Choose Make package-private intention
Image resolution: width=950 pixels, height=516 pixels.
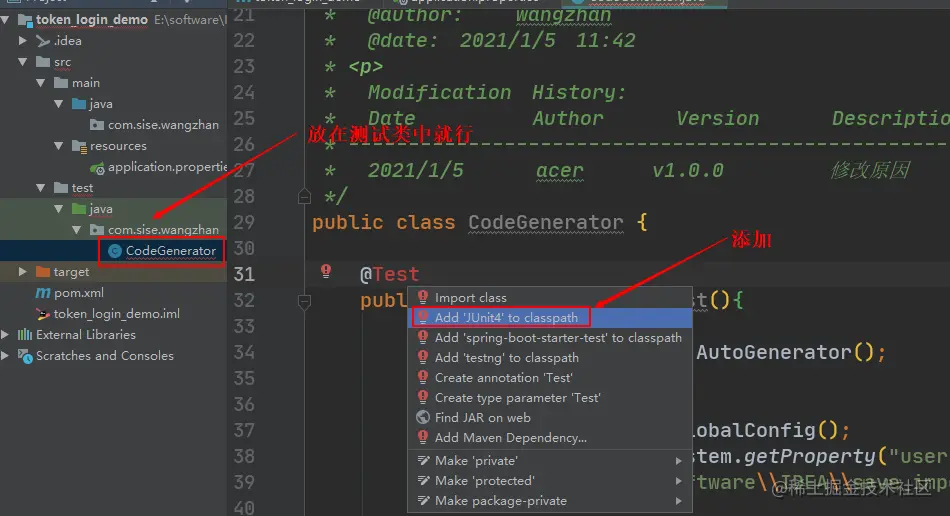click(x=550, y=500)
